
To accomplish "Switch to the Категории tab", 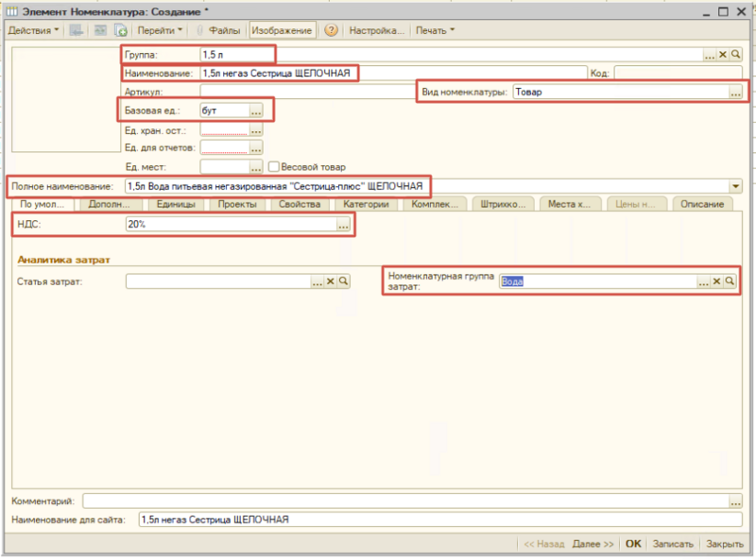I will pos(366,204).
